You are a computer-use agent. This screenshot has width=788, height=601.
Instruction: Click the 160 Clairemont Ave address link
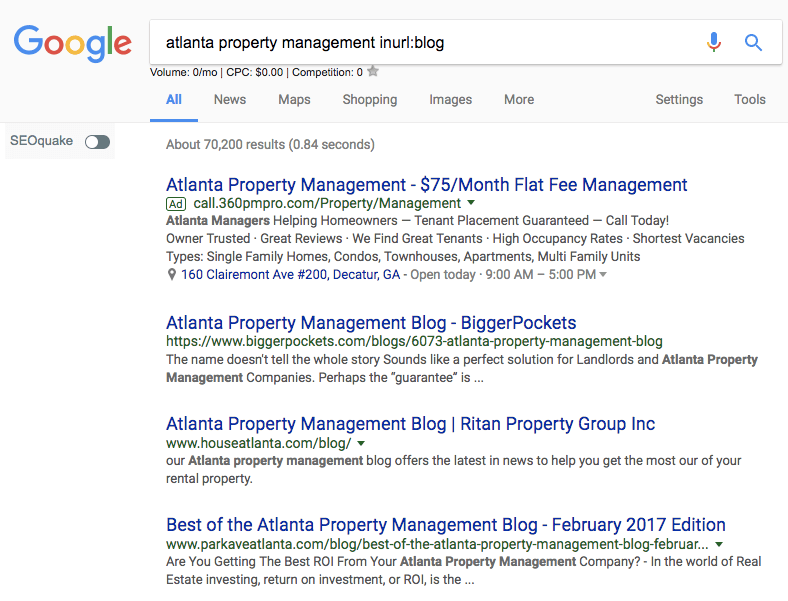click(290, 274)
